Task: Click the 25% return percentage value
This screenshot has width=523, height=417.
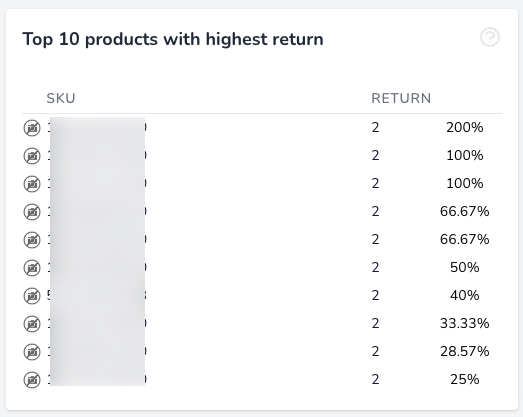Action: [465, 380]
